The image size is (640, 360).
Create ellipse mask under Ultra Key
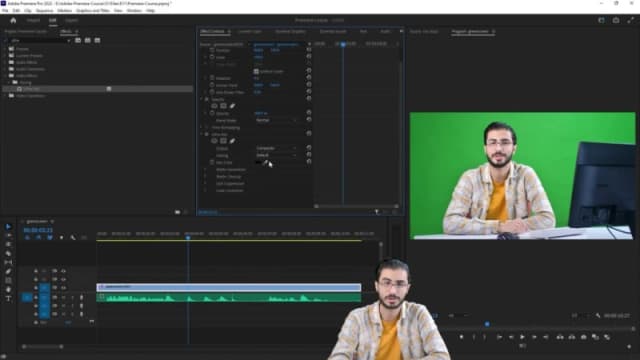(x=214, y=141)
